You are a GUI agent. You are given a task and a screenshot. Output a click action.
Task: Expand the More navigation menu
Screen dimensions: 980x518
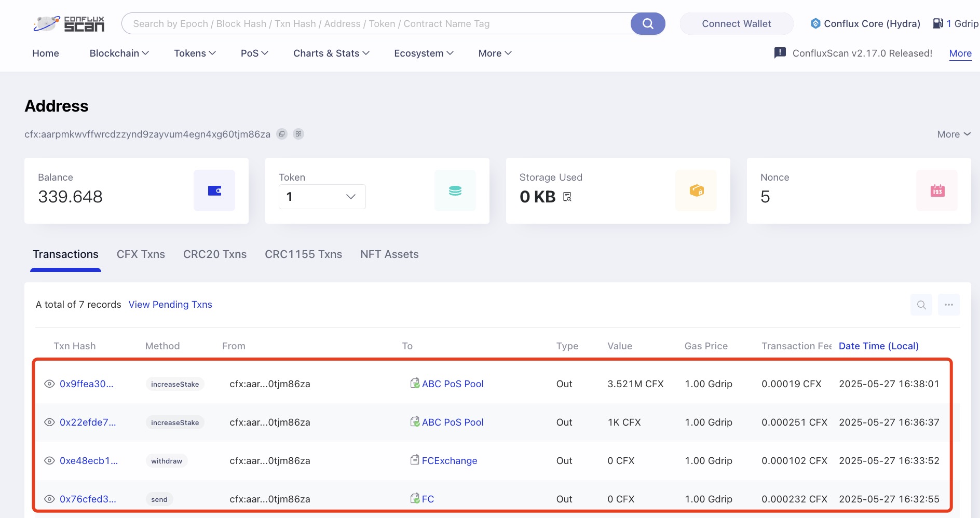point(495,53)
